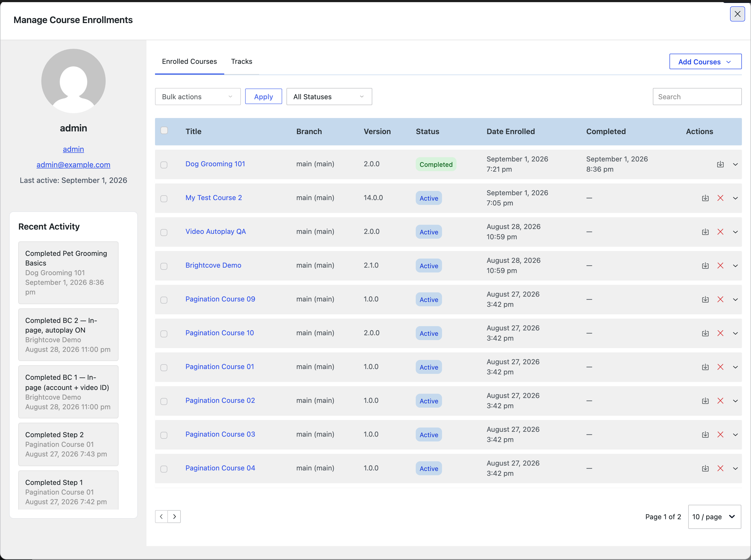This screenshot has width=751, height=560.
Task: Expand the Pagination Course 09 row chevron
Action: coord(735,299)
